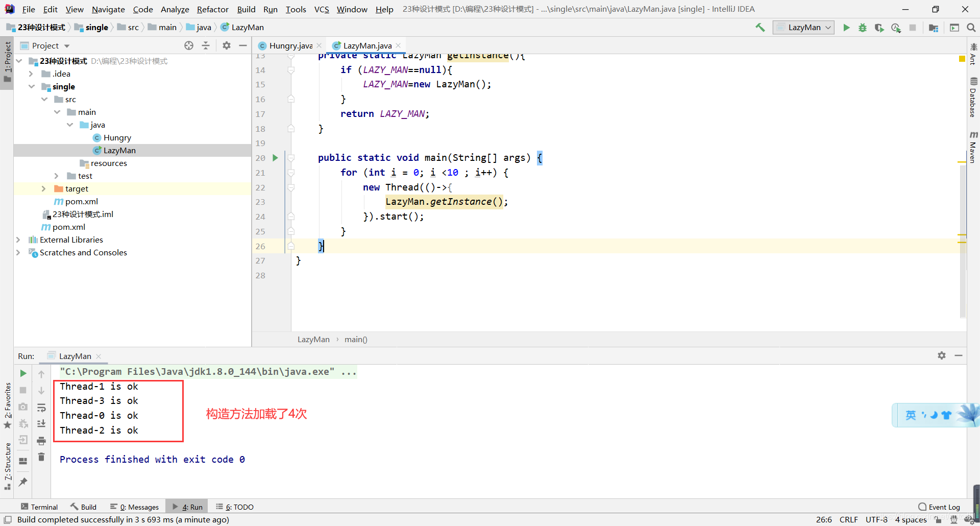Click the gutter run arrow beside main
980x526 pixels.
pos(275,158)
